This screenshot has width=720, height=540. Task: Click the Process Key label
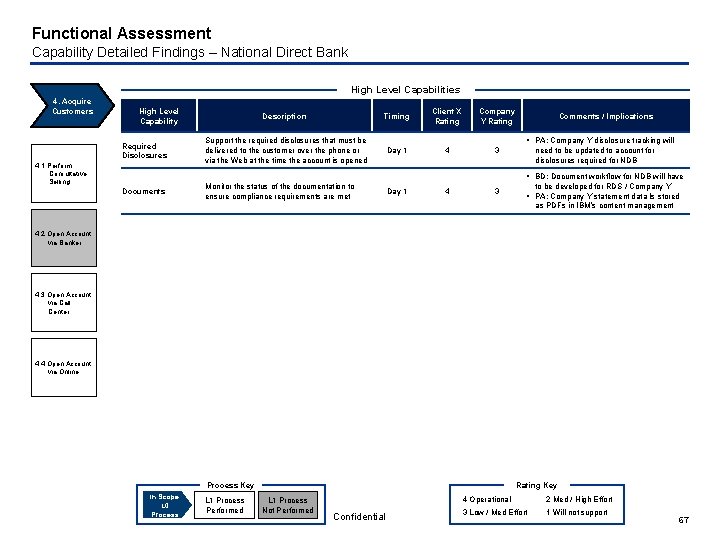pyautogui.click(x=231, y=485)
